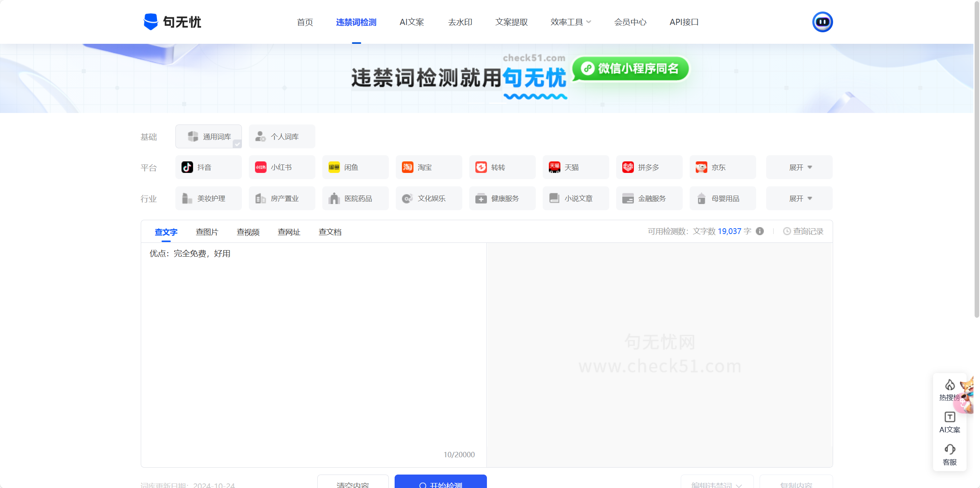Click inside the text input area
Viewport: 980px width, 488px height.
tap(313, 346)
